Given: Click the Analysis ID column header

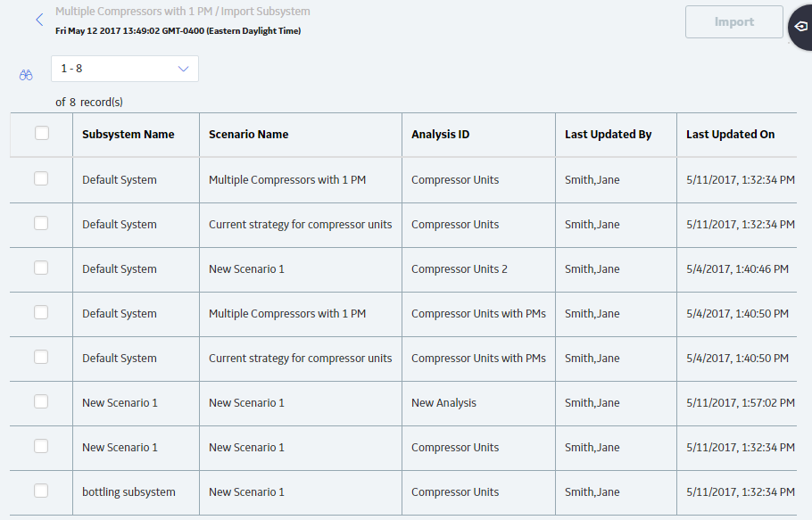Looking at the screenshot, I should point(440,135).
